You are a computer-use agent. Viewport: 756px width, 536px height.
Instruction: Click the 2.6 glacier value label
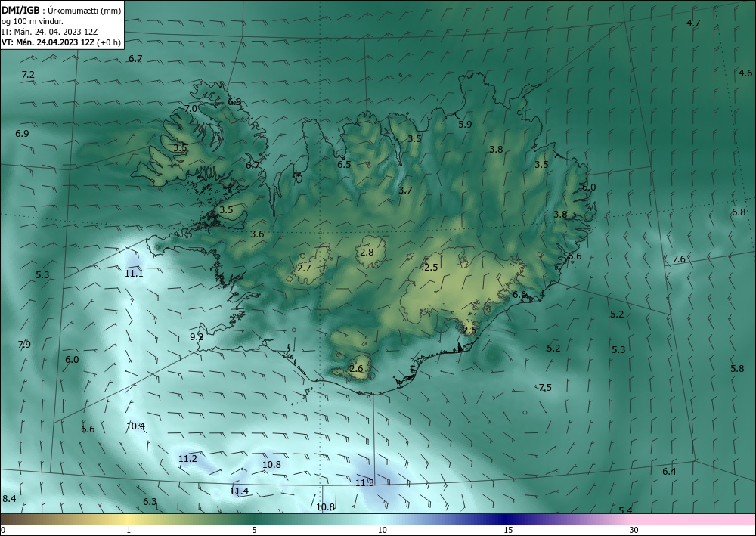(356, 369)
